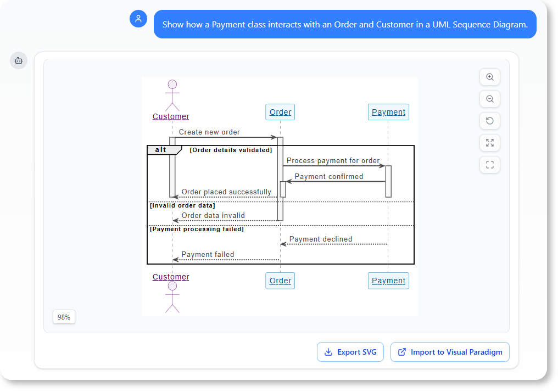
Task: Click the AI bot avatar icon
Action: (x=19, y=60)
